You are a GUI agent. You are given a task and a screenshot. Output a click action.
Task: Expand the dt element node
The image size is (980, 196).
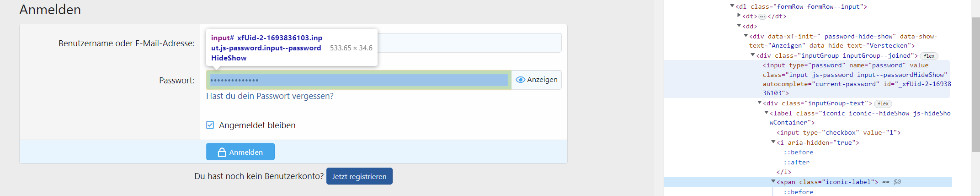coord(739,16)
